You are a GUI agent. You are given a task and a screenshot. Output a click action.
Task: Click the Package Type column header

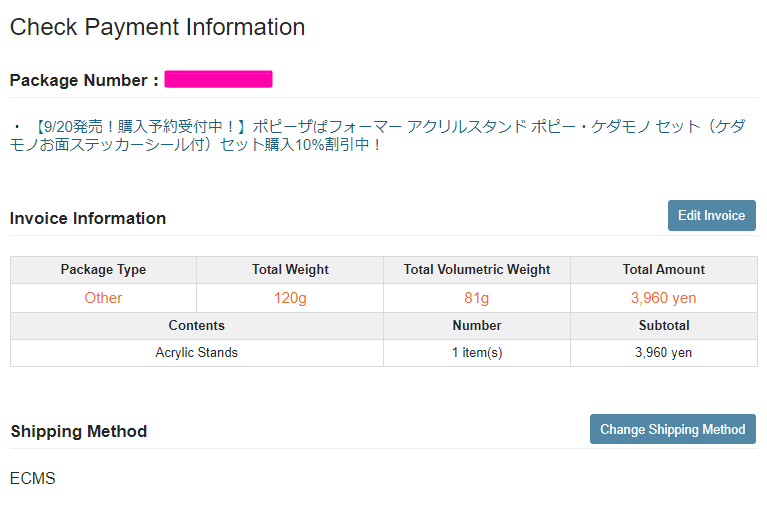coord(103,270)
